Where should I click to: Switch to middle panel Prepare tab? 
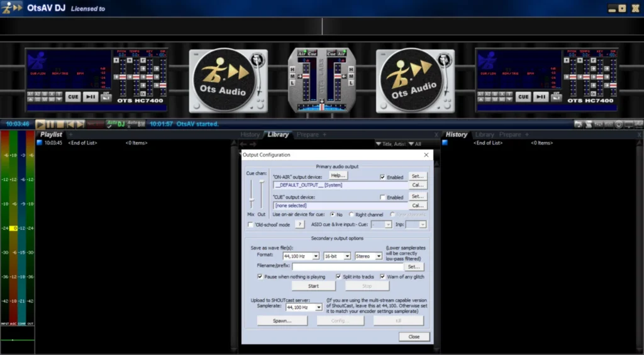coord(307,134)
